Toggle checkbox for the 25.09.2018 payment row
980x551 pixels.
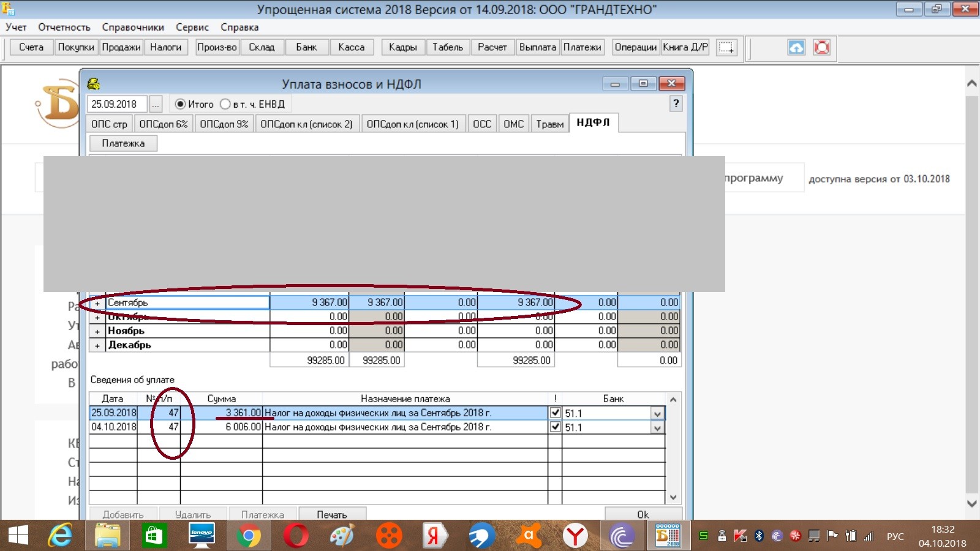555,413
